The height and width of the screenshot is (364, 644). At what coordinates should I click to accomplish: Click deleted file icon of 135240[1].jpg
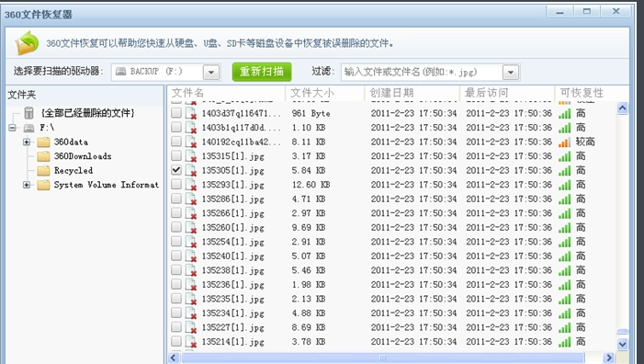pyautogui.click(x=190, y=256)
